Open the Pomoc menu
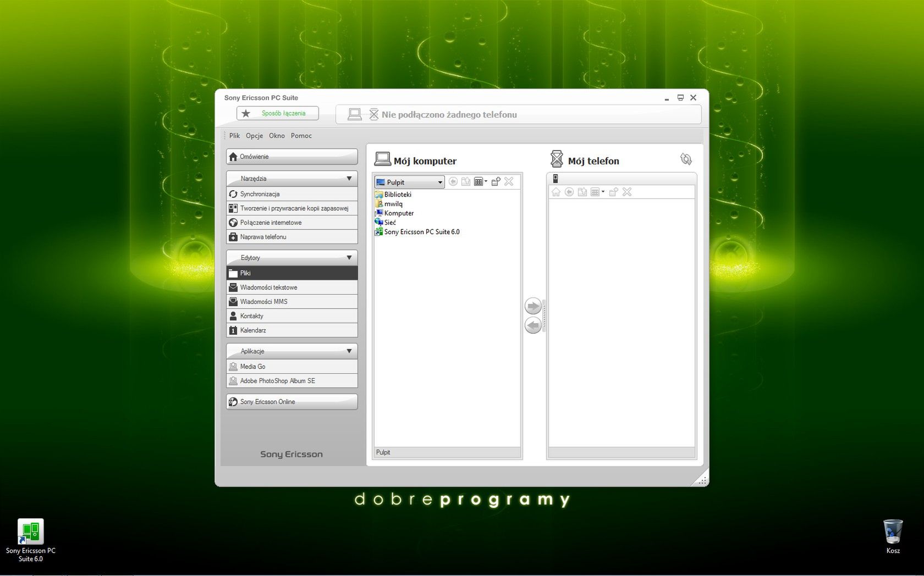 pyautogui.click(x=301, y=136)
